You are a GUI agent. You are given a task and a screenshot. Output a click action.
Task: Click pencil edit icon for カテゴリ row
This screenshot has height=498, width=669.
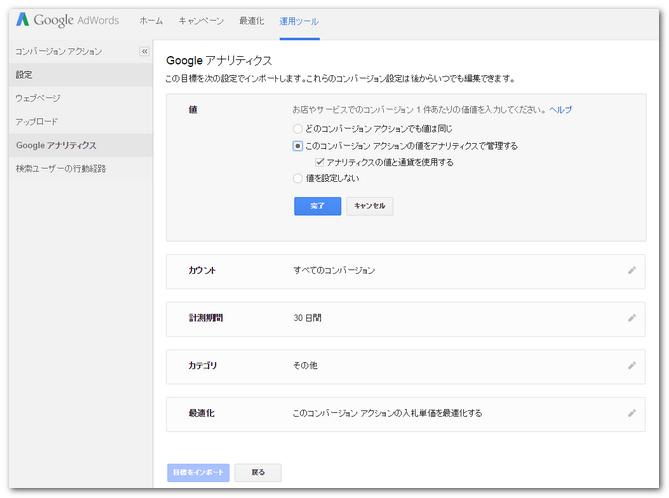(631, 365)
